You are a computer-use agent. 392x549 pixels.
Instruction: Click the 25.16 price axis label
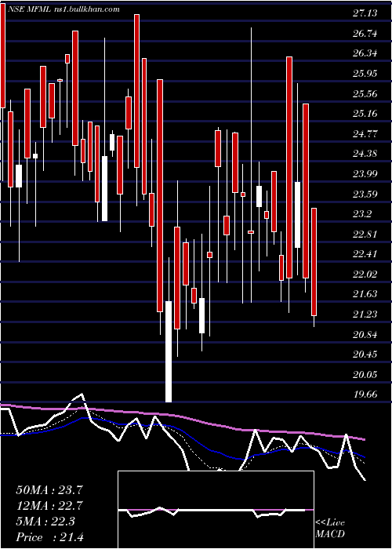[365, 114]
